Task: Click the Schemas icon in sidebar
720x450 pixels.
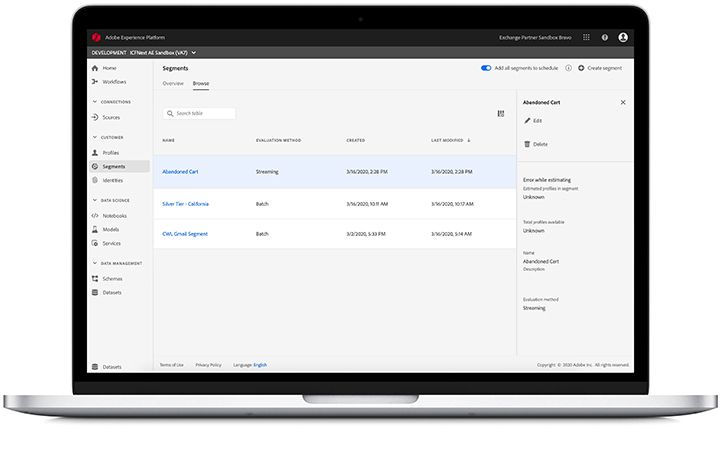Action: click(x=95, y=278)
